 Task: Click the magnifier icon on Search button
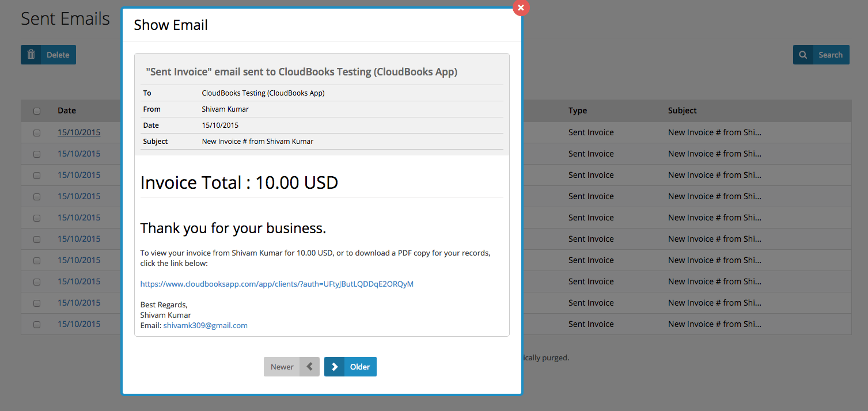(803, 55)
